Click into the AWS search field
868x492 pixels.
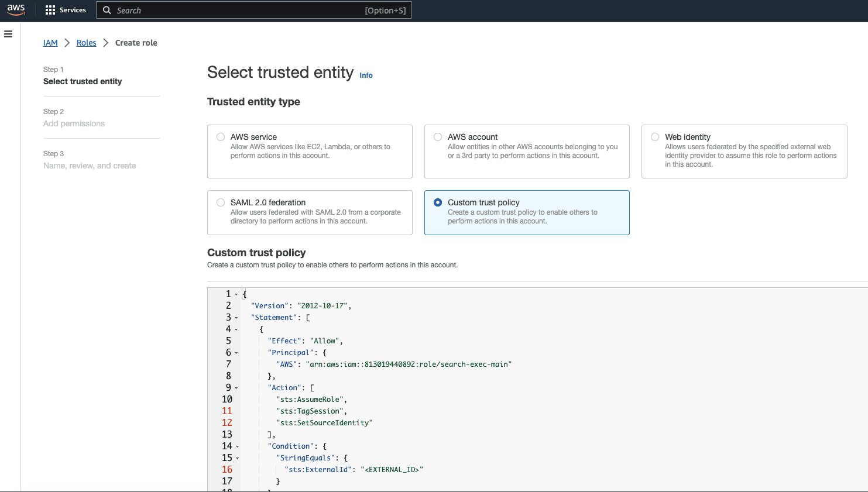(234, 10)
